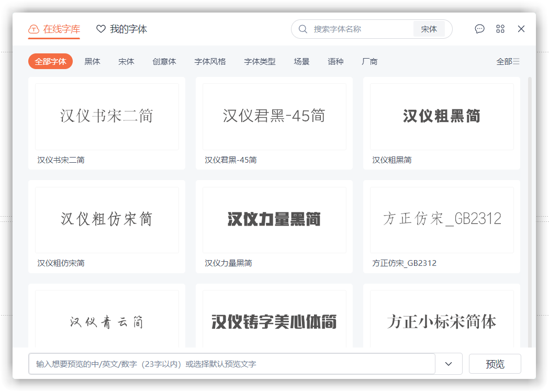Expand the 全部 filter list

pyautogui.click(x=508, y=62)
